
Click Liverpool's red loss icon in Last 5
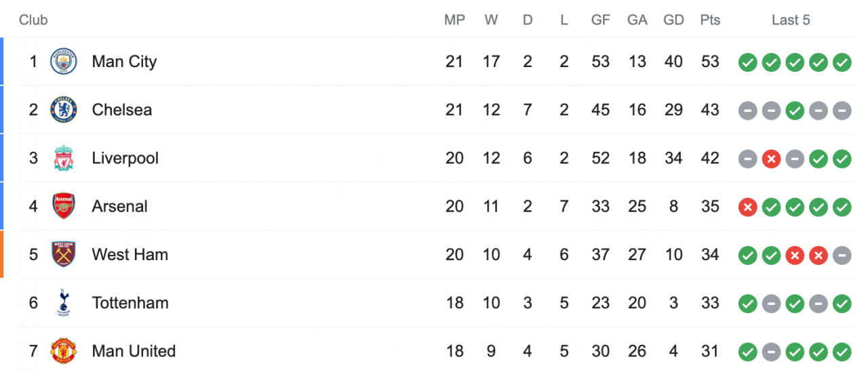coord(771,159)
